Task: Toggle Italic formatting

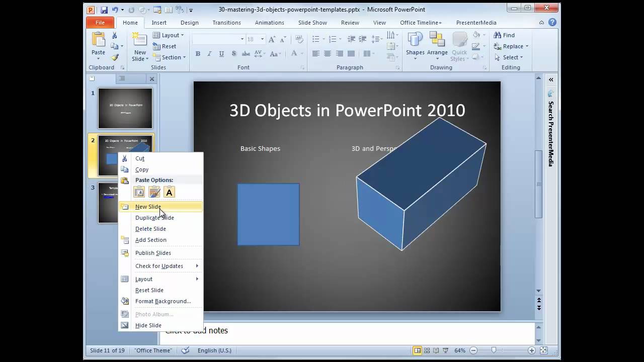Action: point(209,54)
